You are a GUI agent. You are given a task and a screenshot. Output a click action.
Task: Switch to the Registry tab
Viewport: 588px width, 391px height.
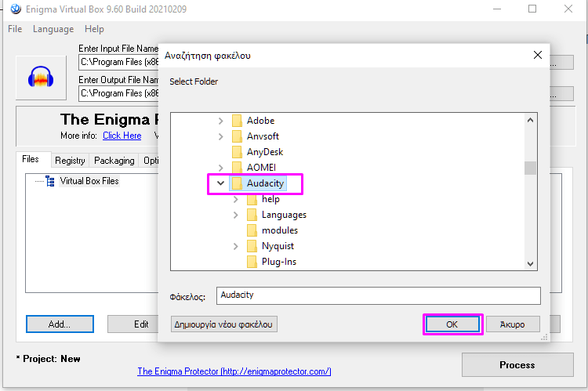(70, 161)
